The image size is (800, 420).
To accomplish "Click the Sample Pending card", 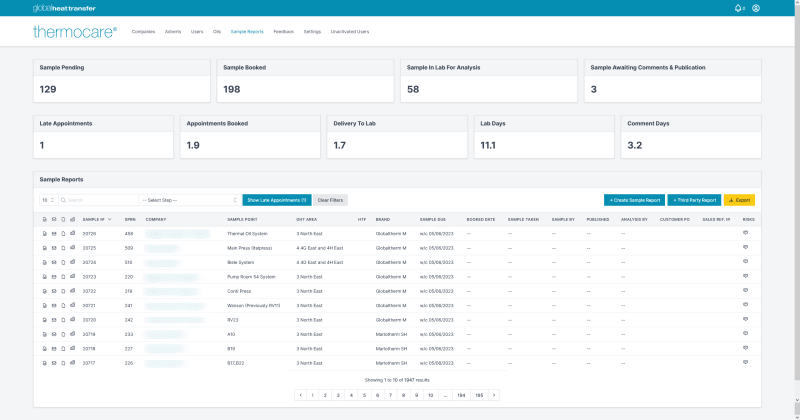I will point(122,81).
